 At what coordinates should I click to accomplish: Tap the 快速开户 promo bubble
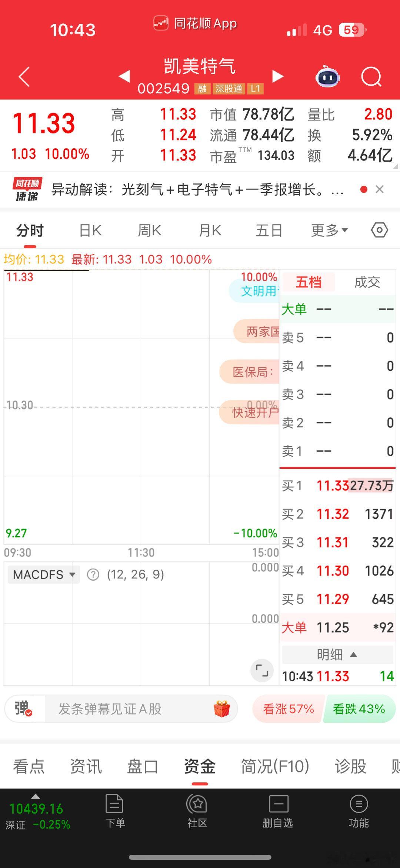point(250,412)
